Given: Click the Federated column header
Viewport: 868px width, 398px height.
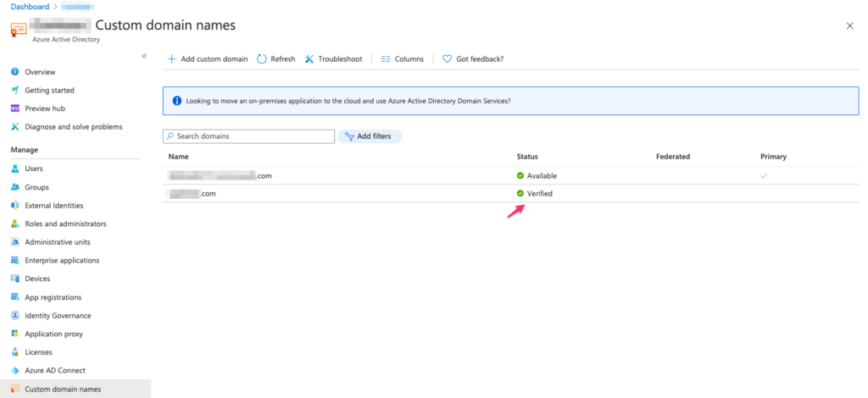Looking at the screenshot, I should (x=672, y=157).
